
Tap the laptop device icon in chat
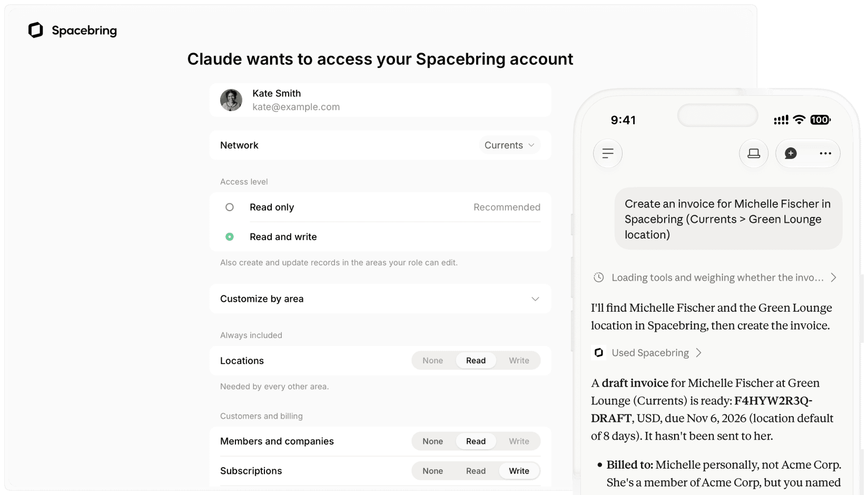click(754, 153)
